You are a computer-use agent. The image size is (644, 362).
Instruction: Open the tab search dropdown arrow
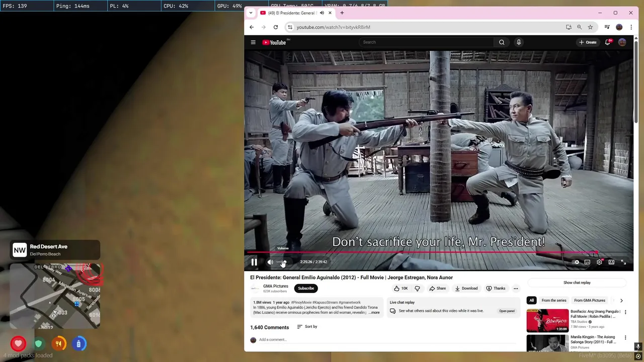tap(251, 13)
